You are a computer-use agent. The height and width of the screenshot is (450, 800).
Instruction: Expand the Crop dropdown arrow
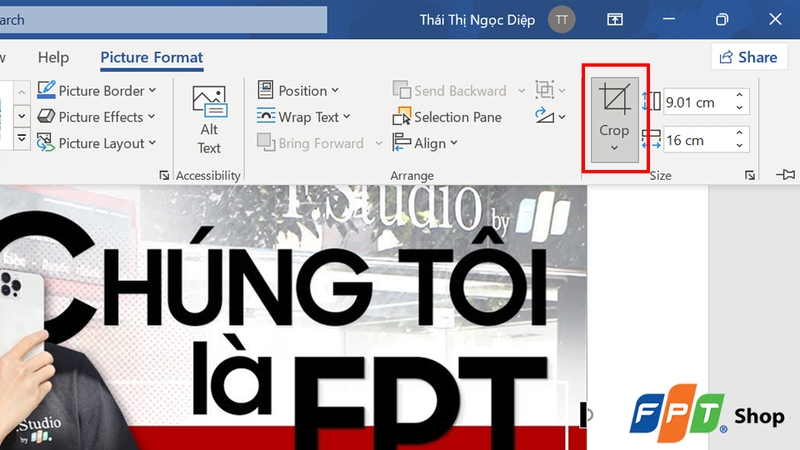point(614,148)
